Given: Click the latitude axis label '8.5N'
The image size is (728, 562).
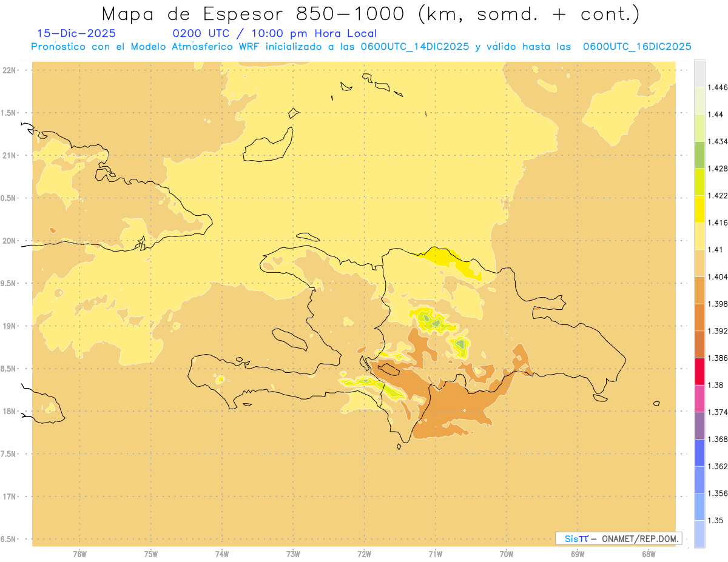Looking at the screenshot, I should [9, 369].
